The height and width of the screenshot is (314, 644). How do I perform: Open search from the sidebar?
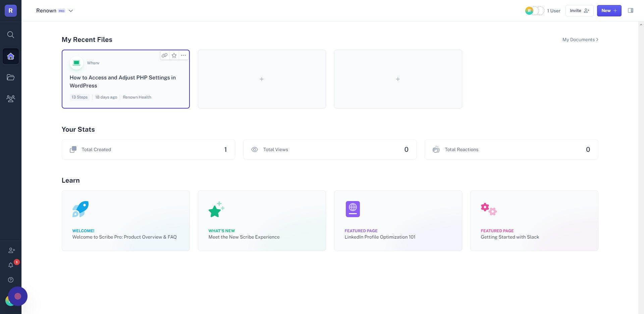tap(11, 35)
